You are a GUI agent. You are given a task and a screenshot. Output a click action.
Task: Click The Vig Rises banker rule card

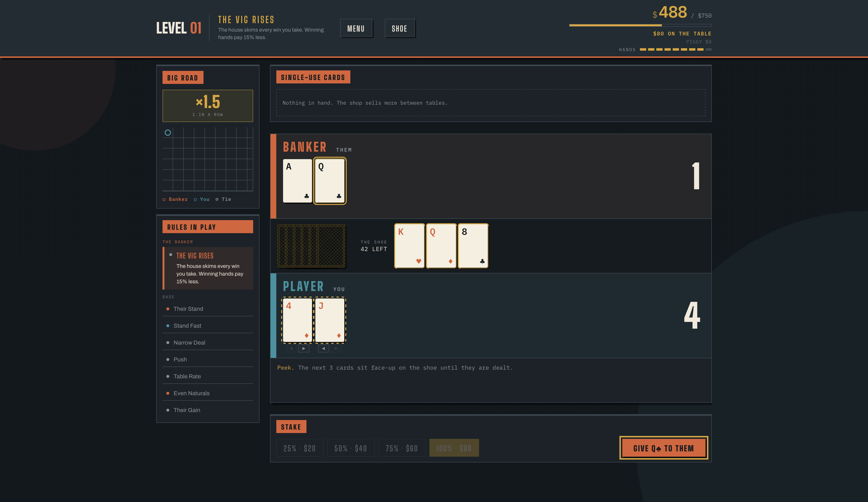pos(208,268)
